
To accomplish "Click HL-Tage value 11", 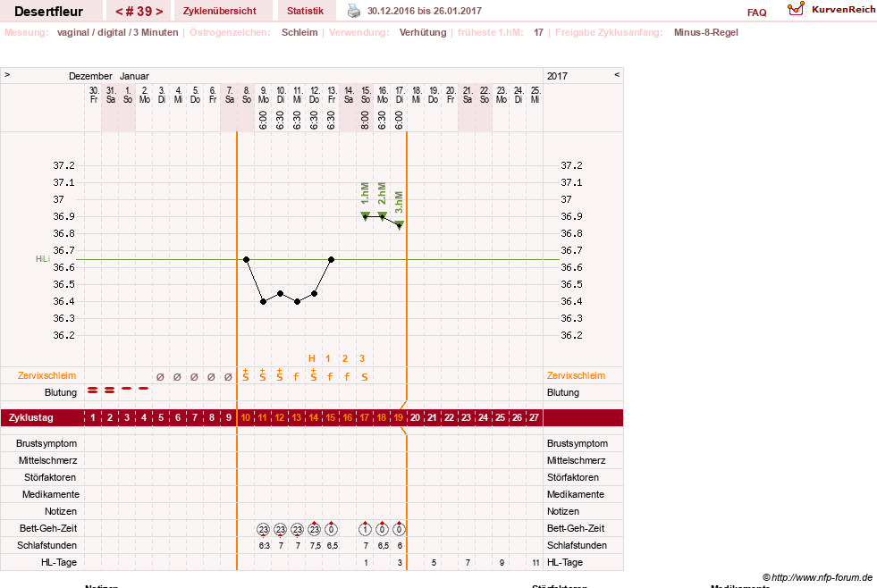I will pyautogui.click(x=535, y=563).
